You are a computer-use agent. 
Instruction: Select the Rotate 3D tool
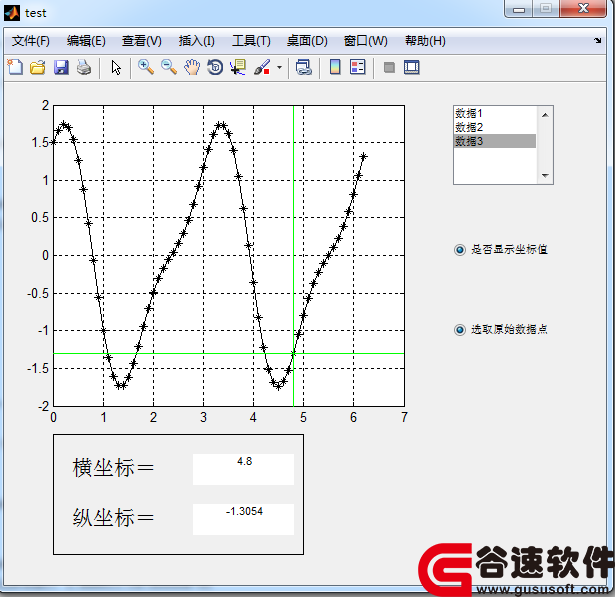point(215,67)
